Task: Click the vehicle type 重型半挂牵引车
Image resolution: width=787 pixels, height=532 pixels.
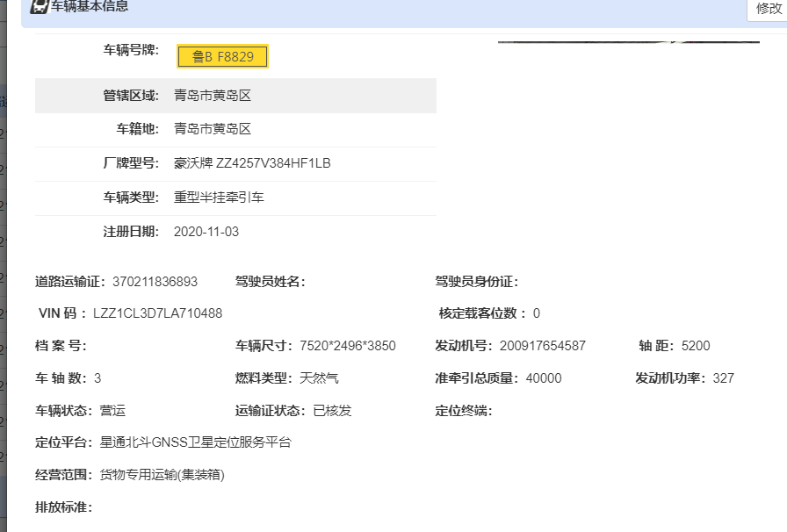Action: (x=219, y=198)
